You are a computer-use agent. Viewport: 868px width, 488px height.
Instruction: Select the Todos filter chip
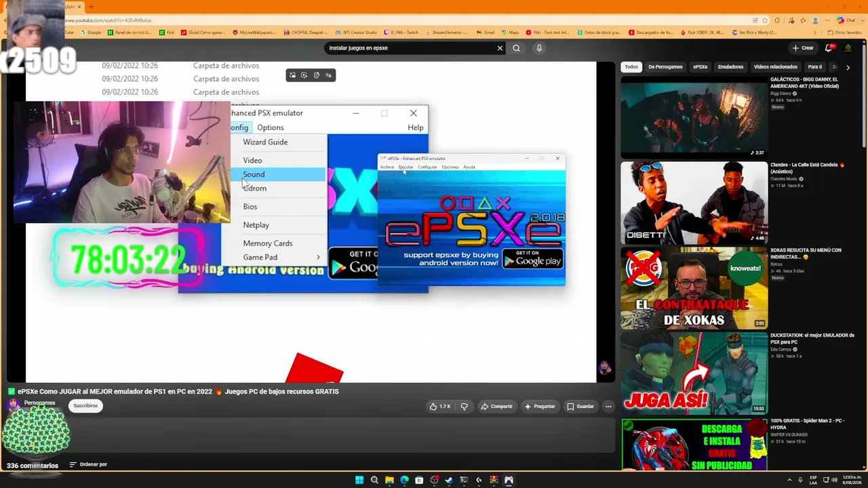click(x=631, y=67)
